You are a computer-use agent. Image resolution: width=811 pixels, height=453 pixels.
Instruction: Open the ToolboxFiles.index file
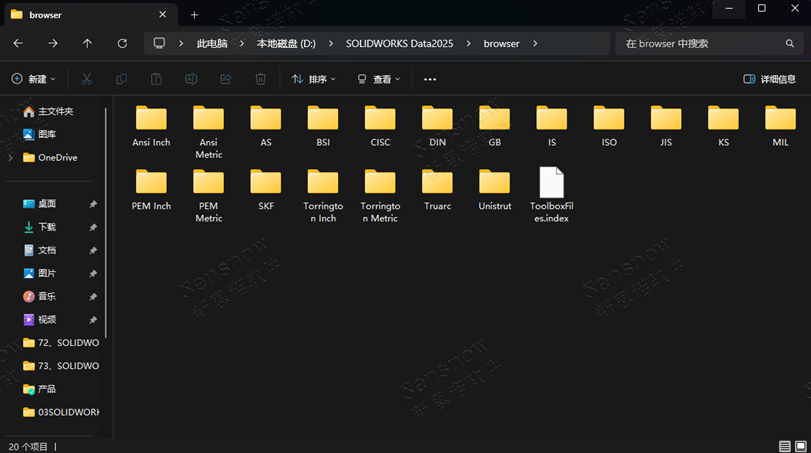tap(551, 194)
